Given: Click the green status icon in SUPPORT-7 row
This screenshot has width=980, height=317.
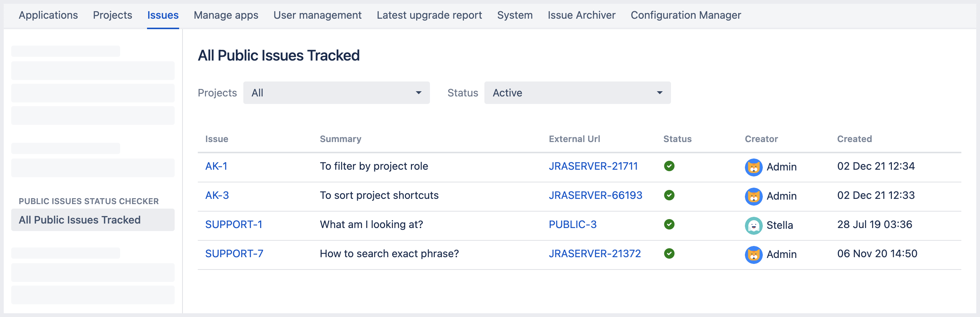Looking at the screenshot, I should [669, 253].
